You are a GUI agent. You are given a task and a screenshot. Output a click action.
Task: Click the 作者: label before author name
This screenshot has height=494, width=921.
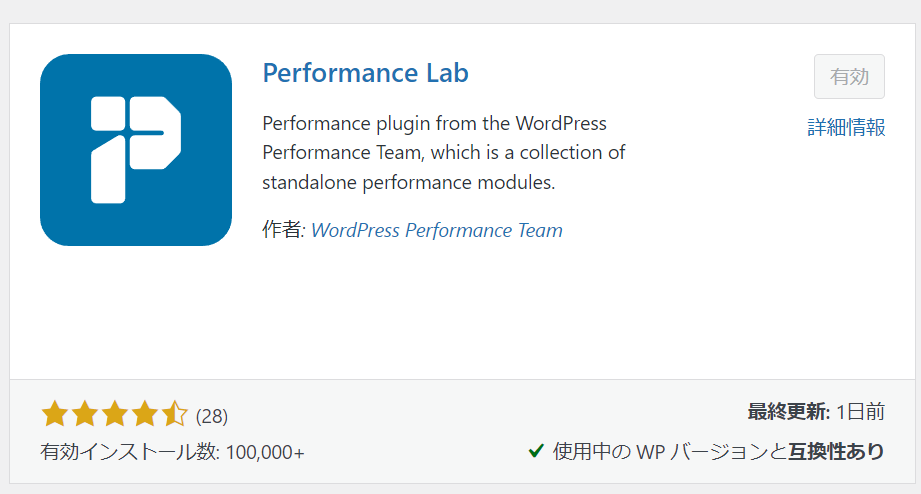pyautogui.click(x=284, y=230)
